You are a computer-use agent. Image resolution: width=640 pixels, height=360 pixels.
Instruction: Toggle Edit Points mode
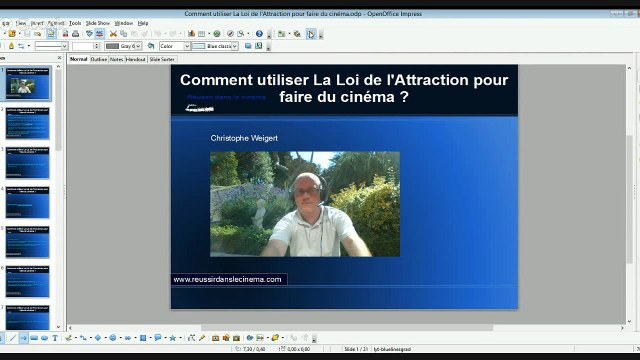(191, 338)
